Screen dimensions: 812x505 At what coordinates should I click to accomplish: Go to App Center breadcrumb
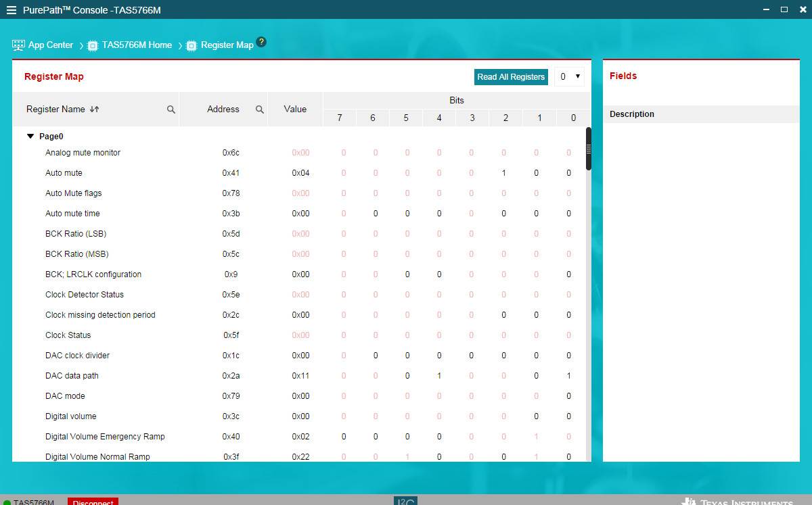point(51,45)
